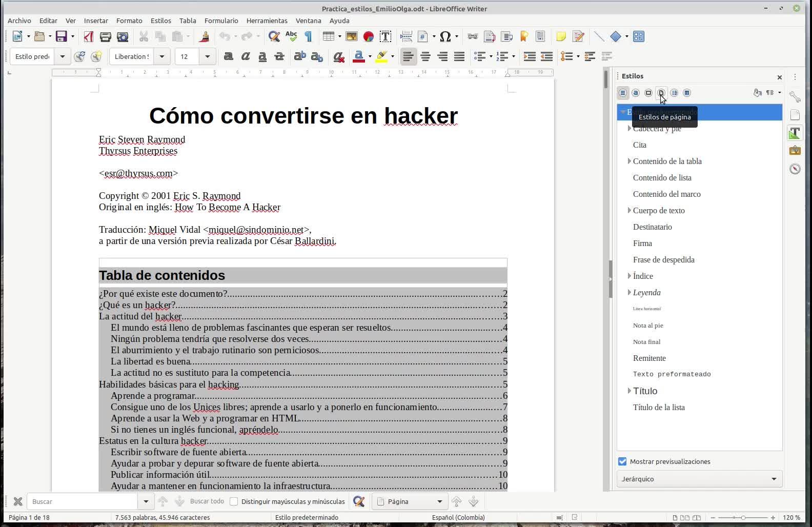
Task: Click the Buscar search input field
Action: click(x=82, y=501)
